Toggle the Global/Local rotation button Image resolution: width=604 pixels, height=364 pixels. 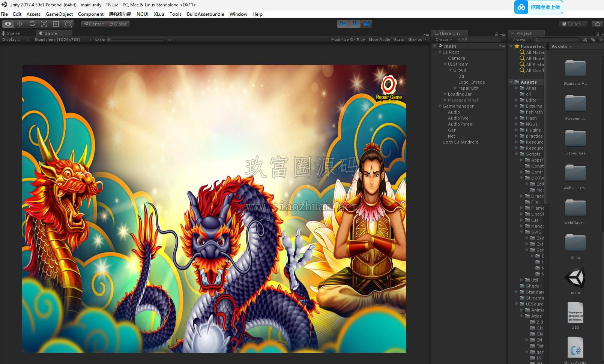point(118,24)
